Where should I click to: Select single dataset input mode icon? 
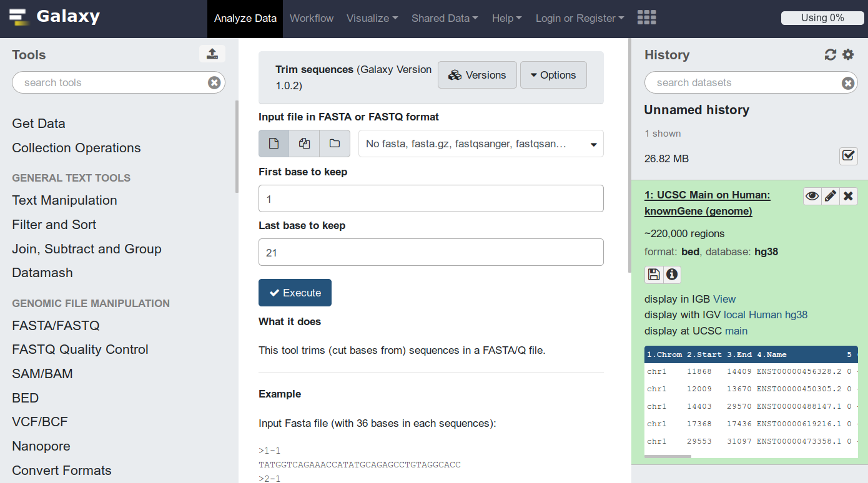(274, 144)
